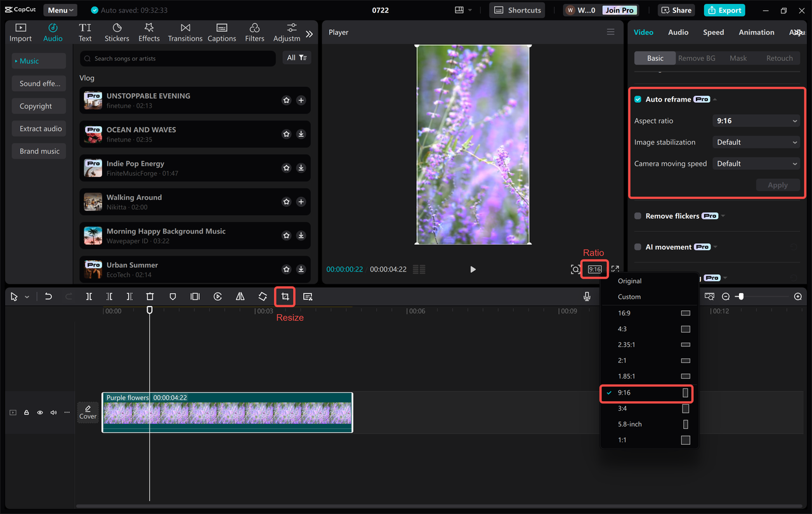
Task: Open the Aspect ratio dropdown showing 9:16
Action: [756, 121]
